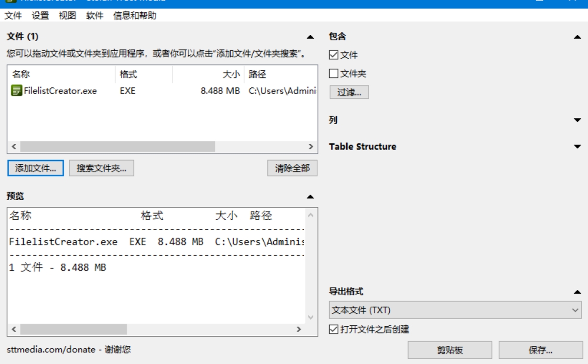Open the 软件 menu
This screenshot has height=364, width=588.
[95, 16]
